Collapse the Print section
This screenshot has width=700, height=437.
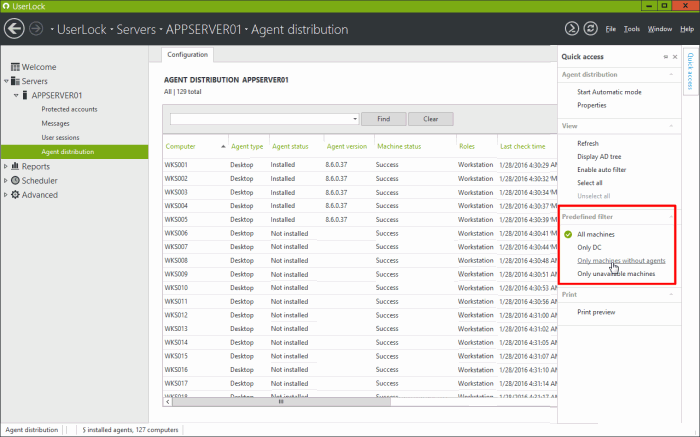click(671, 295)
